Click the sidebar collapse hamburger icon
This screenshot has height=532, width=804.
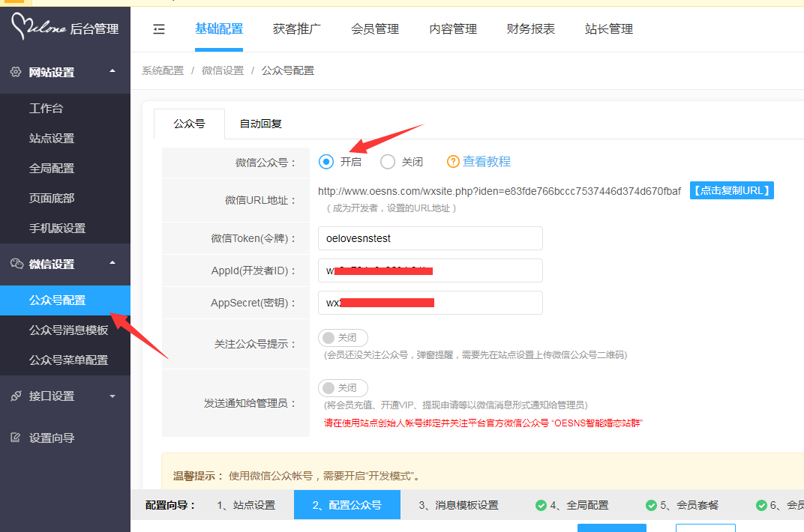pyautogui.click(x=158, y=29)
